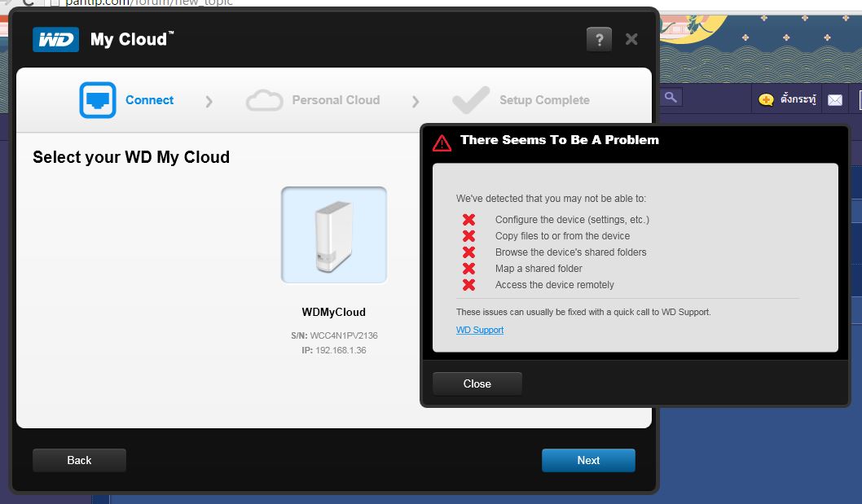Click the red X beside Copy files
Screen dimensions: 862x504
pyautogui.click(x=469, y=236)
